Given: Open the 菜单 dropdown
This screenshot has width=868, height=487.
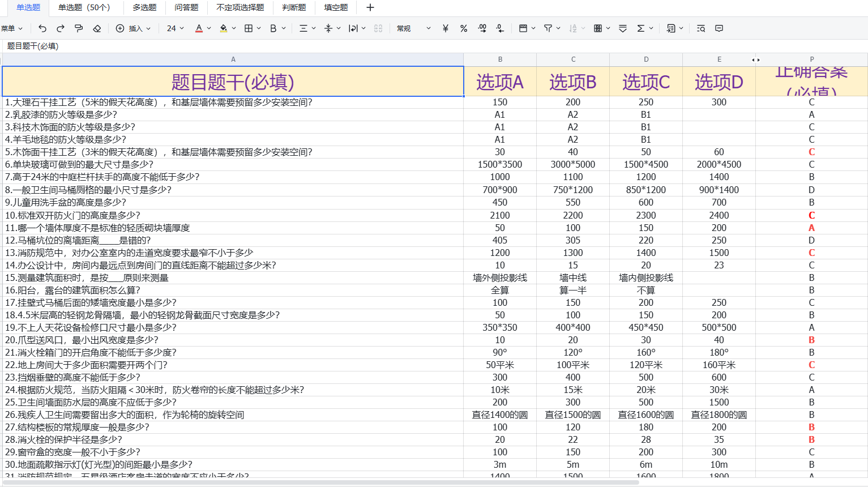Looking at the screenshot, I should [12, 28].
